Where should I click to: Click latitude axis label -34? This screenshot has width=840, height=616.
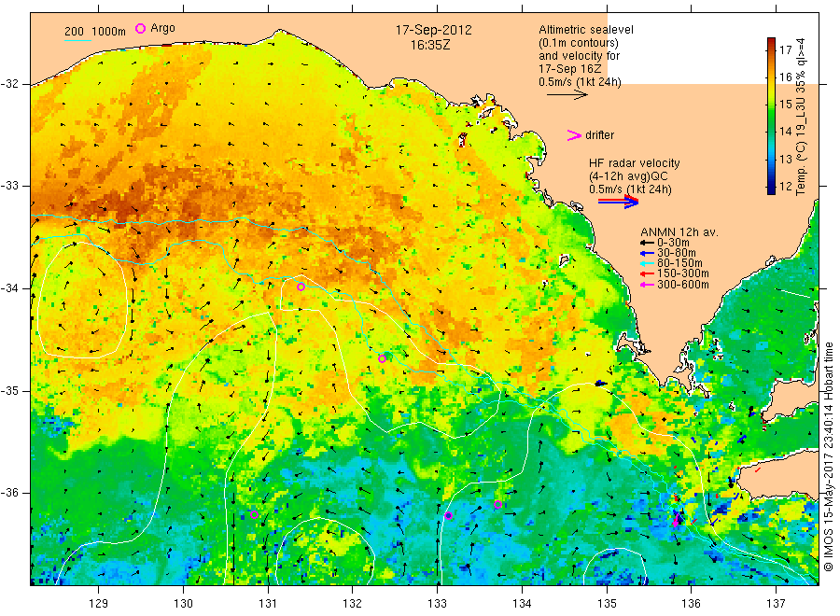pos(9,288)
